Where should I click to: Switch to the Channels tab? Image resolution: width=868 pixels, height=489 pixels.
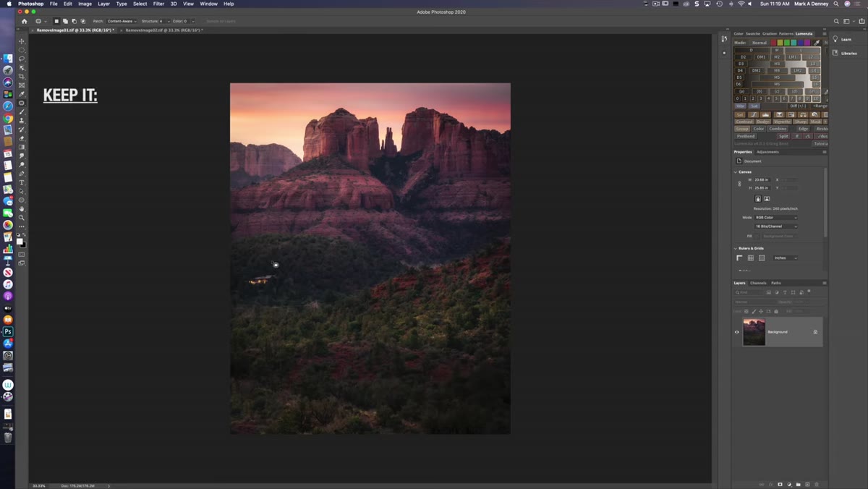758,283
